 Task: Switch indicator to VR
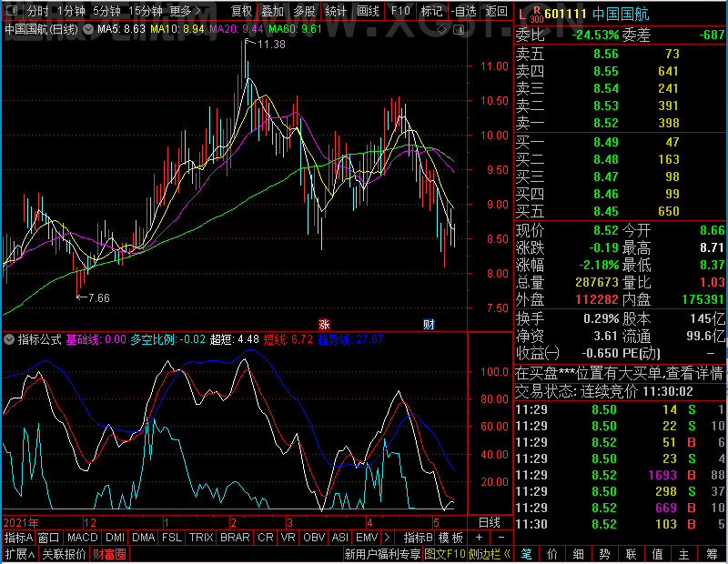point(288,538)
